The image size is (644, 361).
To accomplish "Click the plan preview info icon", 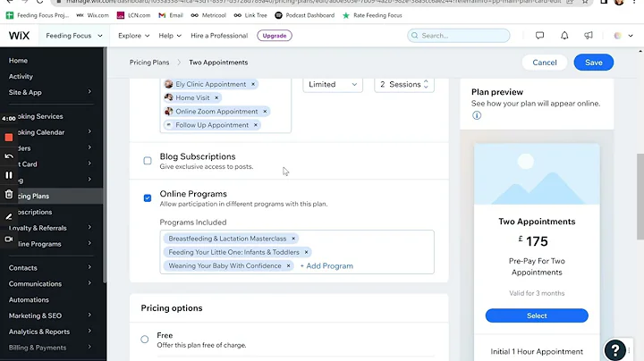I will click(477, 115).
